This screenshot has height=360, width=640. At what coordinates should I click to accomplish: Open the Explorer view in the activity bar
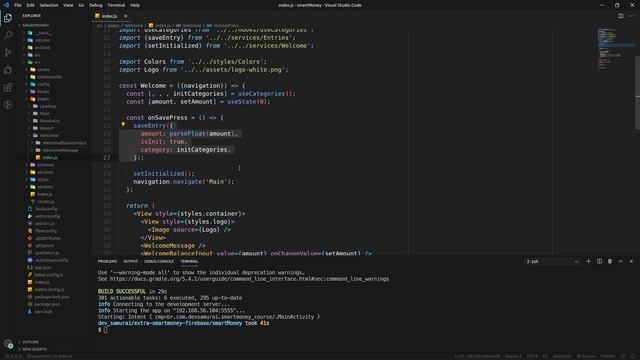[x=8, y=18]
